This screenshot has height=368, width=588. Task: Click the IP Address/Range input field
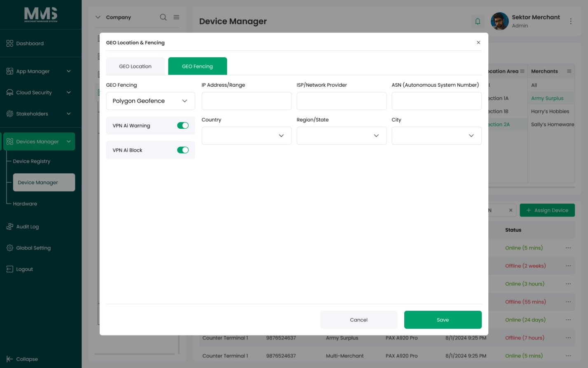pos(246,101)
